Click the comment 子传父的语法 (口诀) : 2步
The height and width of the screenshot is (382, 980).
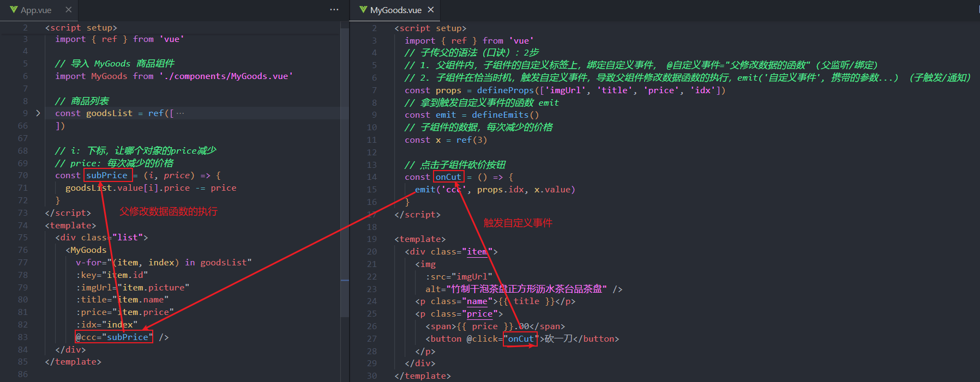point(472,53)
